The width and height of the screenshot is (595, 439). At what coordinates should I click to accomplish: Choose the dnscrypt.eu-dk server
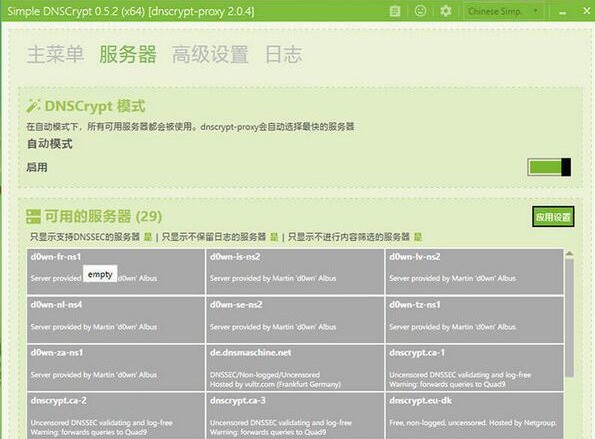474,416
